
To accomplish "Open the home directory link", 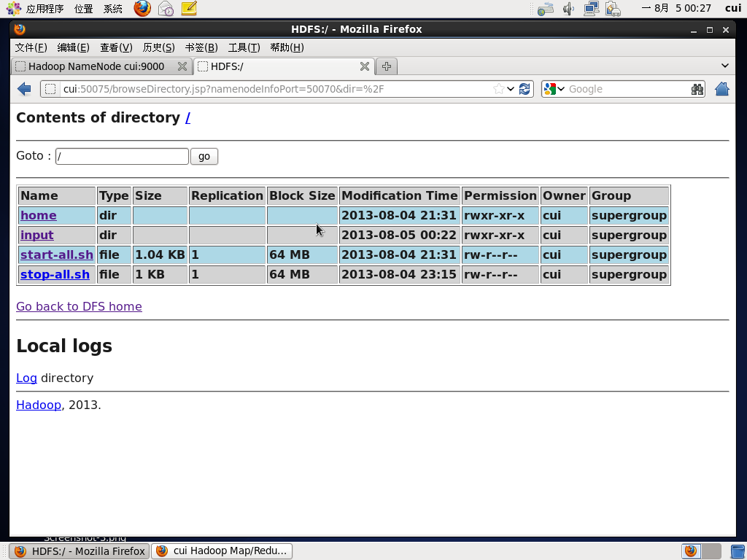I will point(39,215).
